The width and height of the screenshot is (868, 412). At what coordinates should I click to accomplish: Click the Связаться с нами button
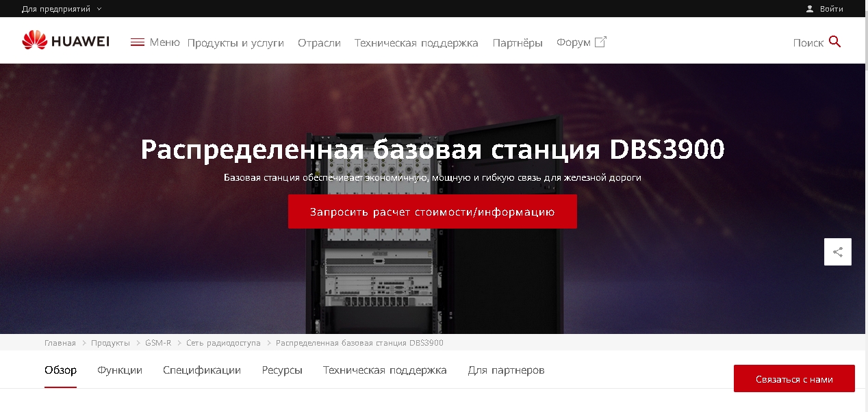794,378
